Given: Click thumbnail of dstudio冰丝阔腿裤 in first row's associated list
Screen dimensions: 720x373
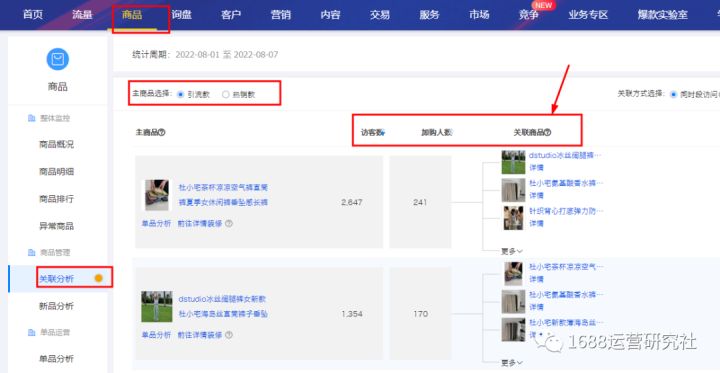Looking at the screenshot, I should coord(513,162).
